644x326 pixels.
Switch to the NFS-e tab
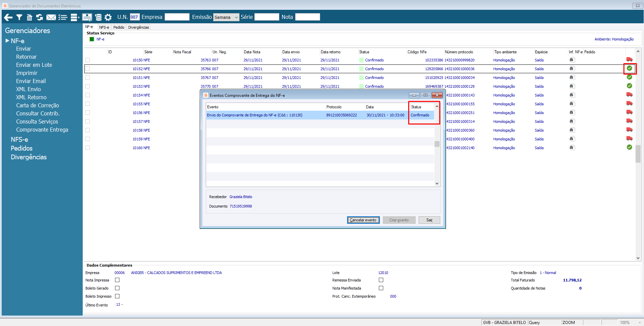point(104,27)
